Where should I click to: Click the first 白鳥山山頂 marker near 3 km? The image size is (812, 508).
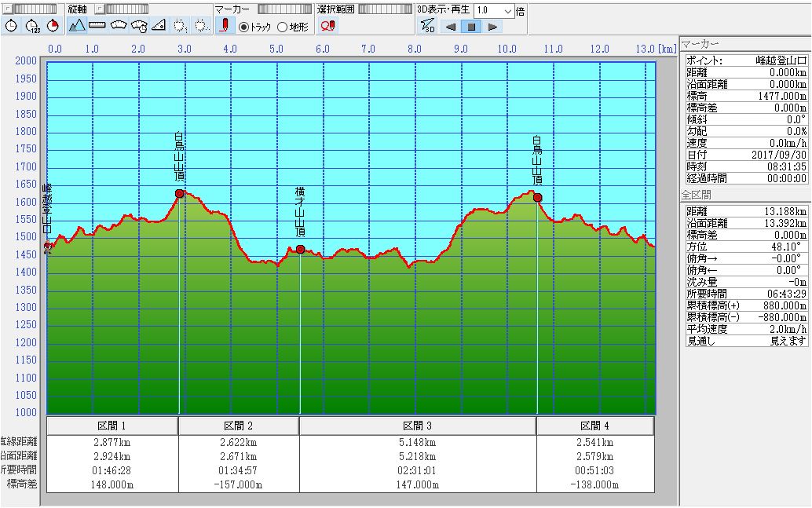click(x=179, y=194)
